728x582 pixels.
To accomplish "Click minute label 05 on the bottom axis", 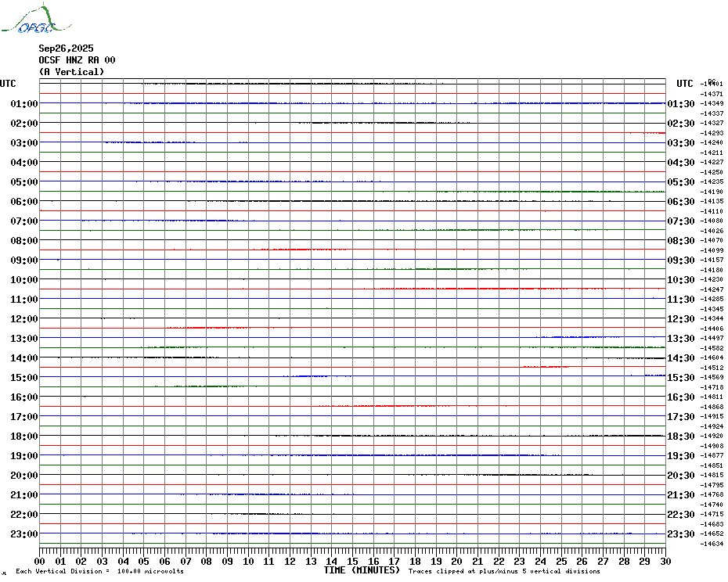I will coord(144,562).
